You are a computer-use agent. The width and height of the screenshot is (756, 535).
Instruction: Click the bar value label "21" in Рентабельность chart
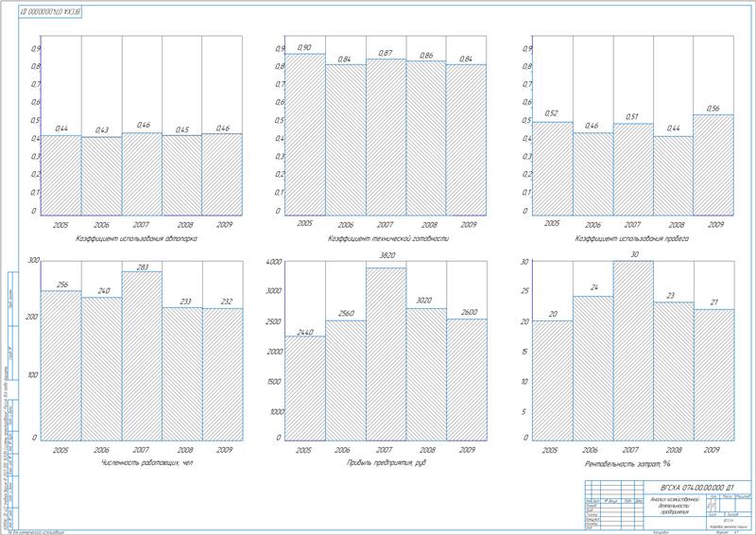coord(714,302)
